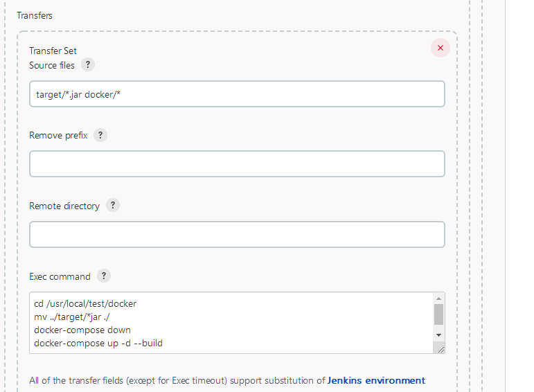This screenshot has height=392, width=534.
Task: Click the Exec command label
Action: (60, 276)
